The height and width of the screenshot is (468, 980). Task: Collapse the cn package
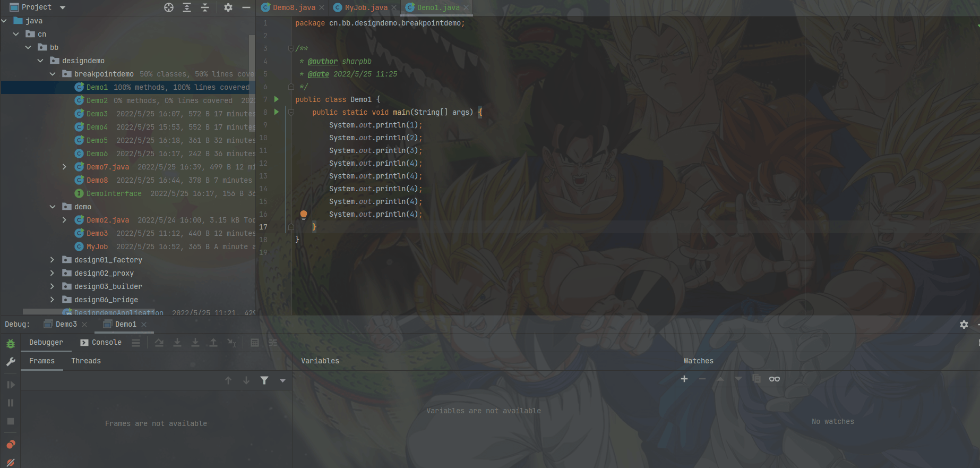pos(16,34)
